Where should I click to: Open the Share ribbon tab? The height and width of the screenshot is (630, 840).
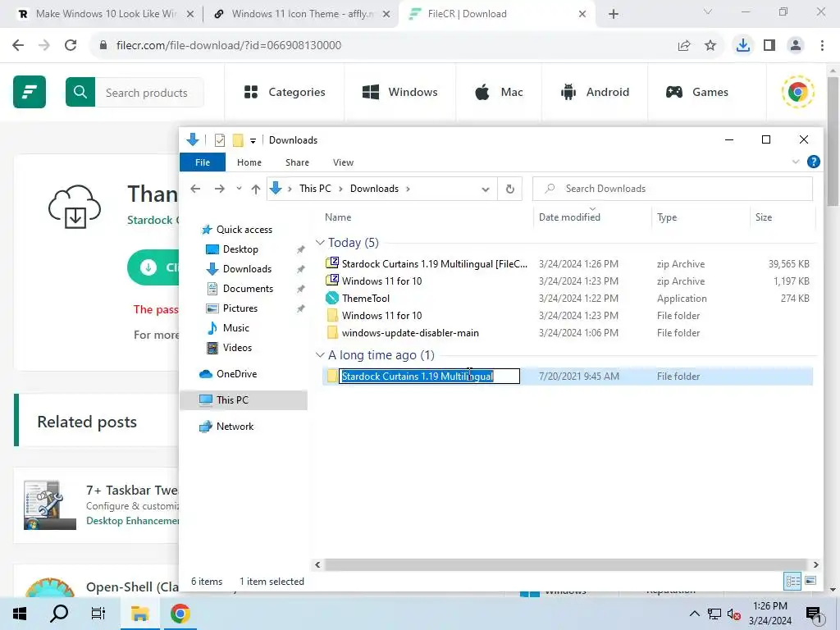click(x=297, y=162)
